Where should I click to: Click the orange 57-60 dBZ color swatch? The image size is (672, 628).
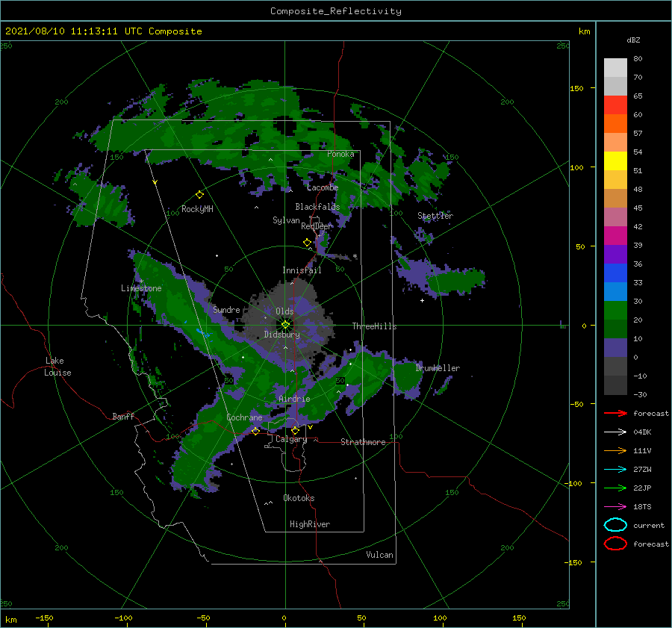coord(615,123)
